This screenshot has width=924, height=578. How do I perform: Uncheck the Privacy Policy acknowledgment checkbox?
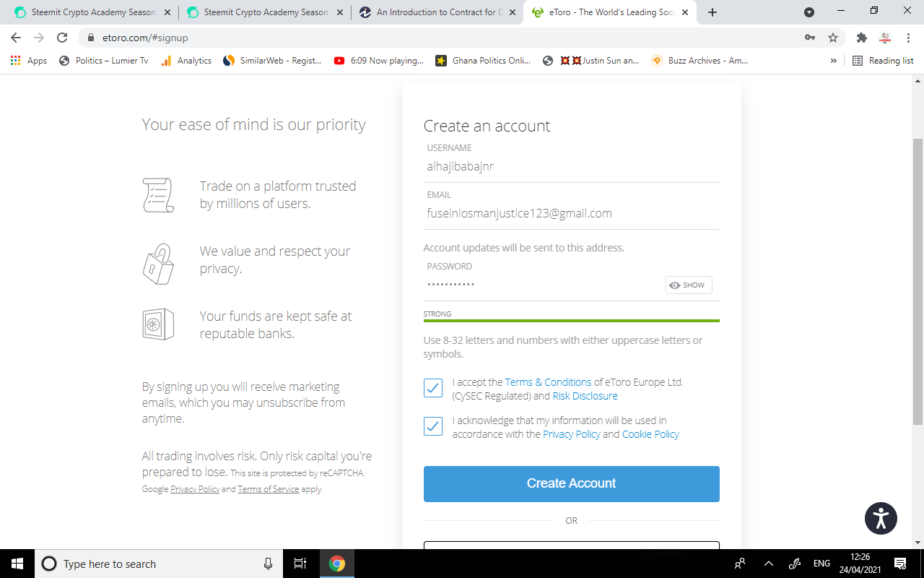point(433,426)
